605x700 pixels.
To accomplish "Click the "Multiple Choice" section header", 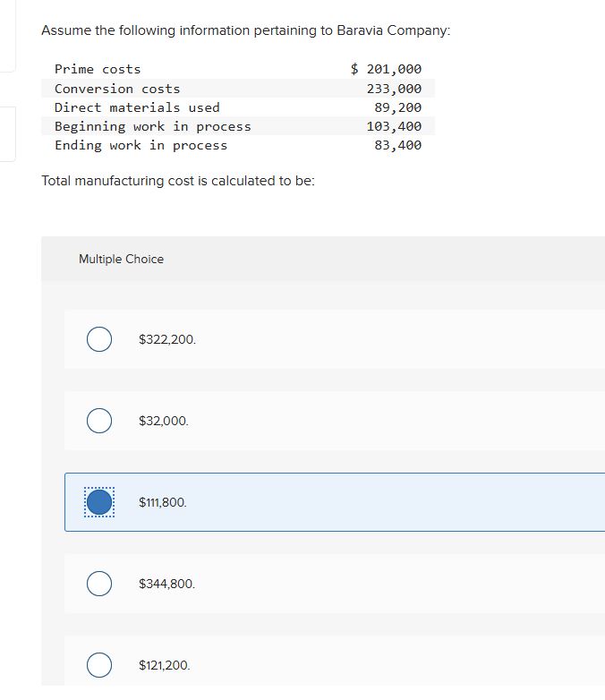I will pos(121,259).
